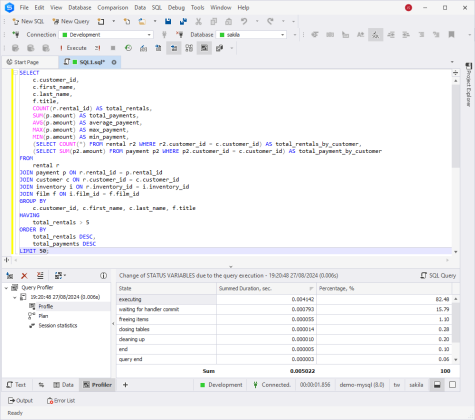Click the Save All icon
The image size is (475, 420).
(183, 21)
